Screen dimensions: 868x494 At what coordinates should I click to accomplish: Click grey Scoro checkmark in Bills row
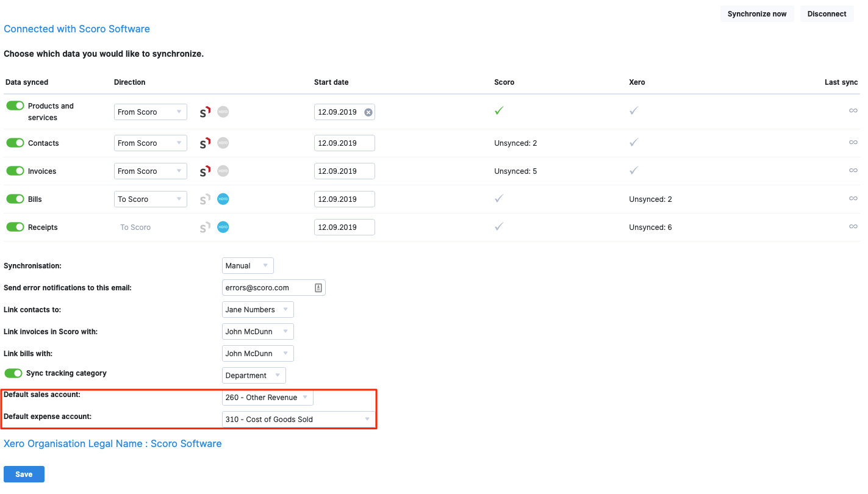pyautogui.click(x=499, y=198)
